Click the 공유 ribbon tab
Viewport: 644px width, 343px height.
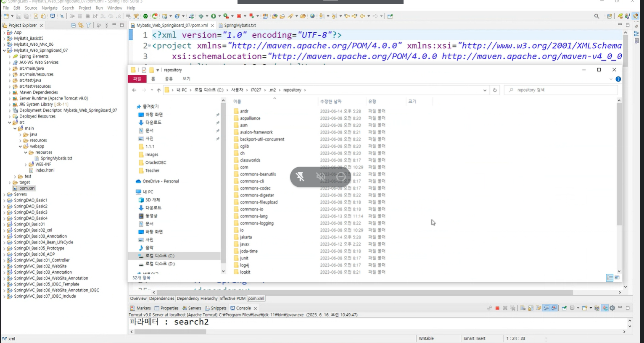click(169, 79)
